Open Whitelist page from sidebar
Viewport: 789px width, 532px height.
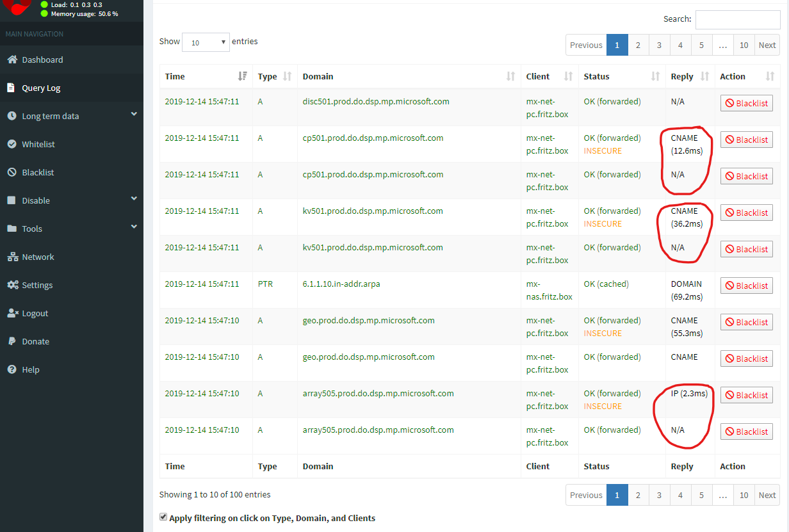pos(72,144)
